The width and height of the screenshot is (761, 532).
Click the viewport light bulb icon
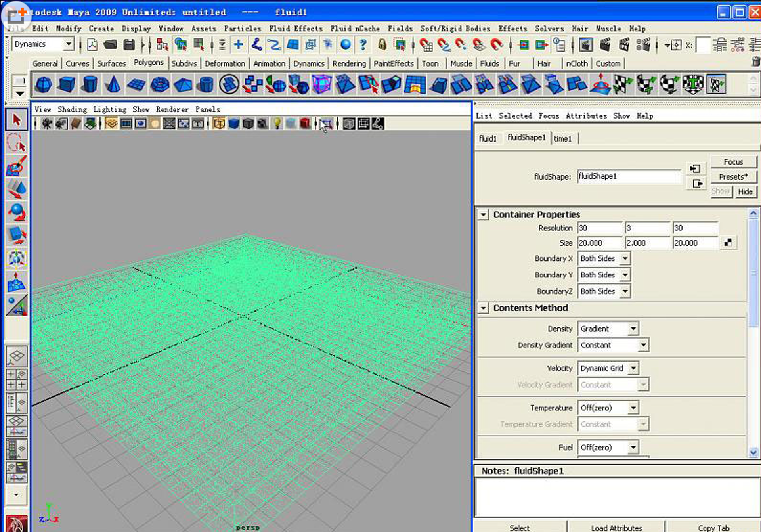click(x=277, y=124)
